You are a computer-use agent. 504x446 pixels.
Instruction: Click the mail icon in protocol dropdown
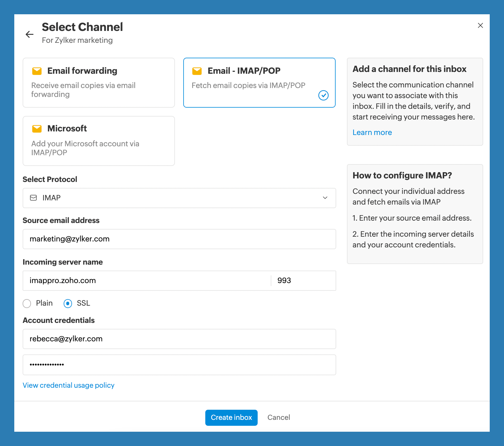[34, 198]
